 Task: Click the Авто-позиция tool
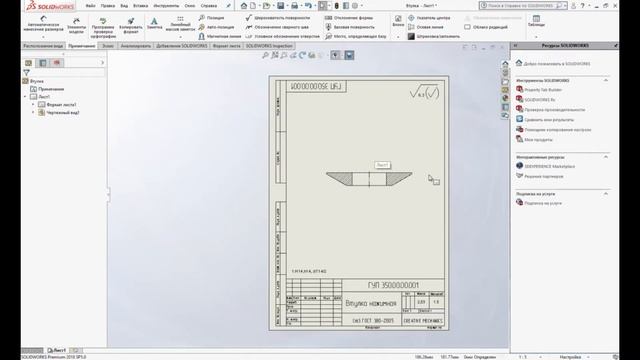pyautogui.click(x=216, y=27)
